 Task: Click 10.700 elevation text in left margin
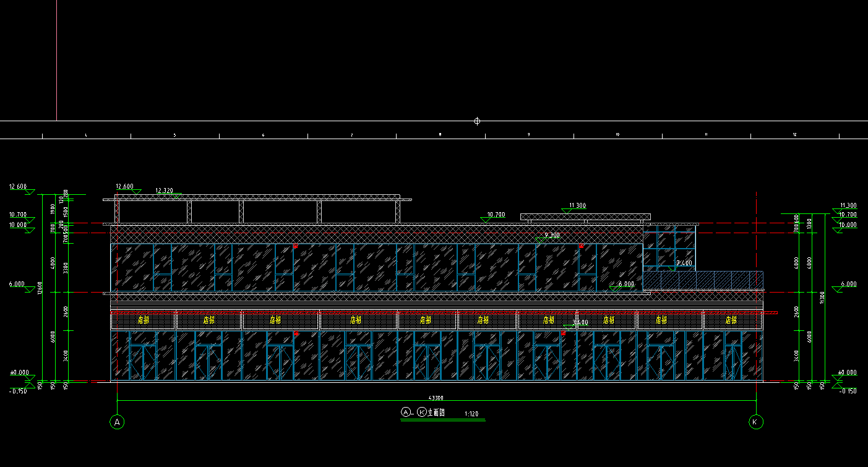click(x=18, y=215)
